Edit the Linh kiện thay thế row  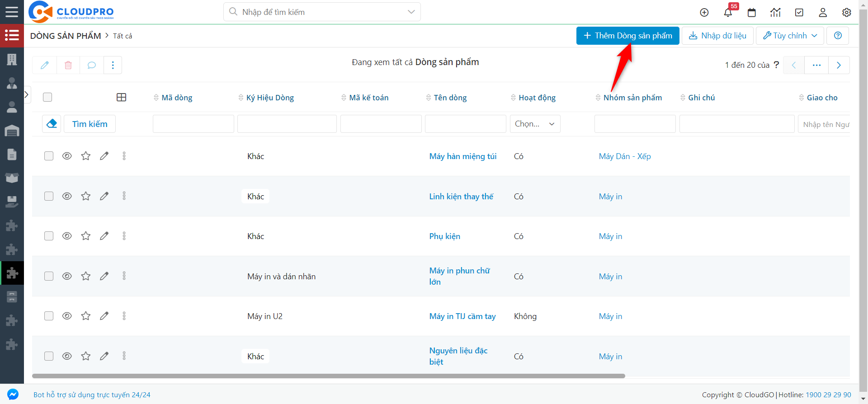tap(104, 196)
